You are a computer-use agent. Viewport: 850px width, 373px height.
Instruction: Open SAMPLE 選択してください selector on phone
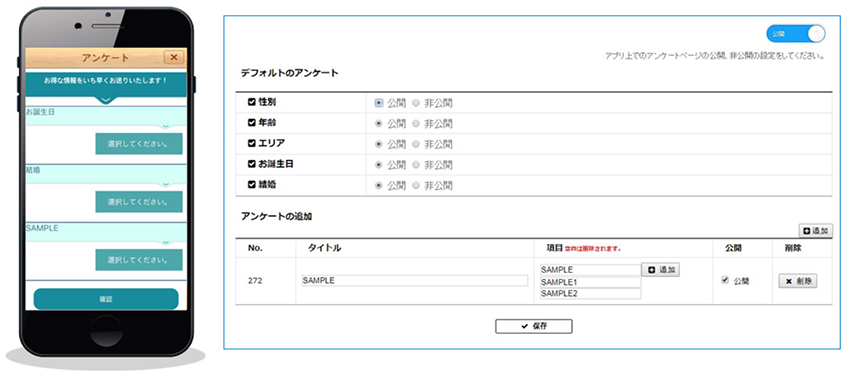pyautogui.click(x=139, y=260)
